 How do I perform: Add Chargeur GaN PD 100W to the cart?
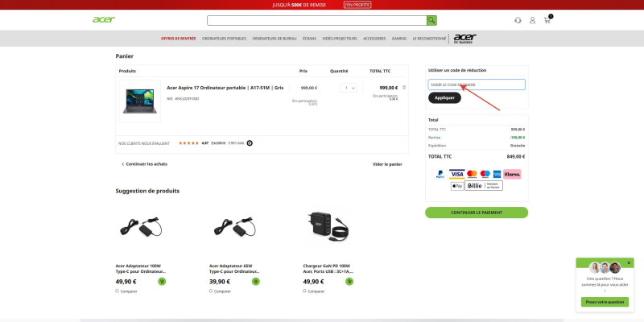pos(349,281)
